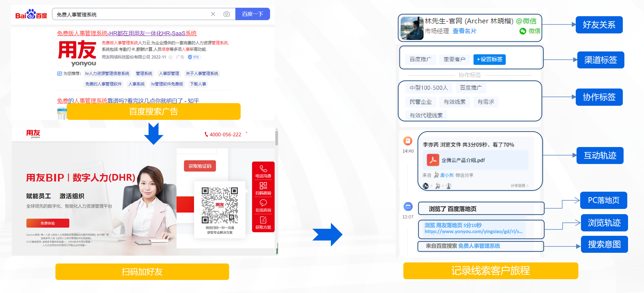This screenshot has height=293, width=644.
Task: Clear the search box with the X icon
Action: click(x=213, y=14)
